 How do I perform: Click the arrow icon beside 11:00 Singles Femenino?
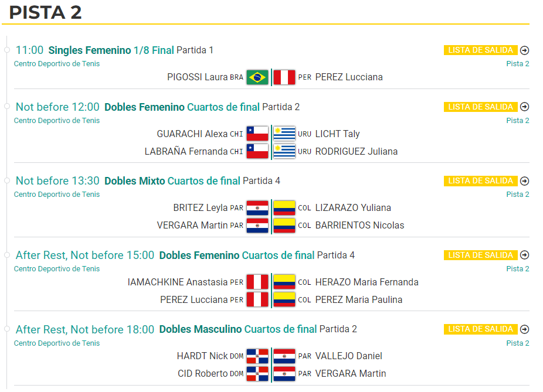pyautogui.click(x=524, y=50)
